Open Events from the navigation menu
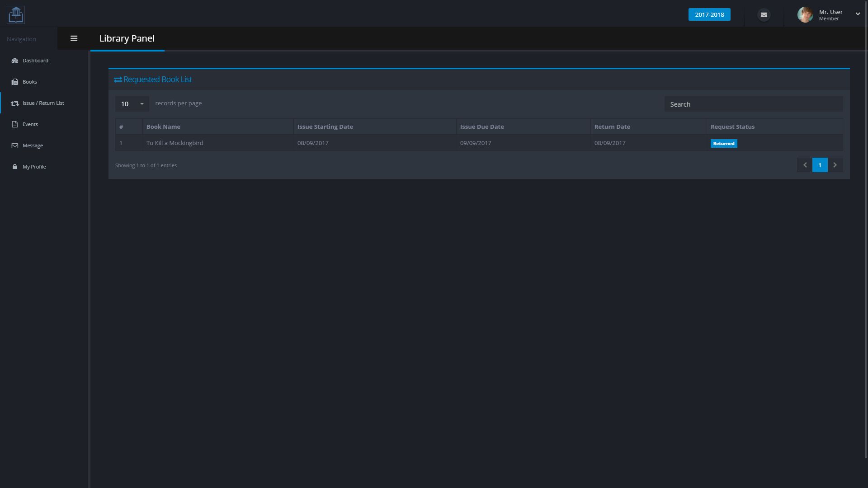868x488 pixels. click(30, 124)
